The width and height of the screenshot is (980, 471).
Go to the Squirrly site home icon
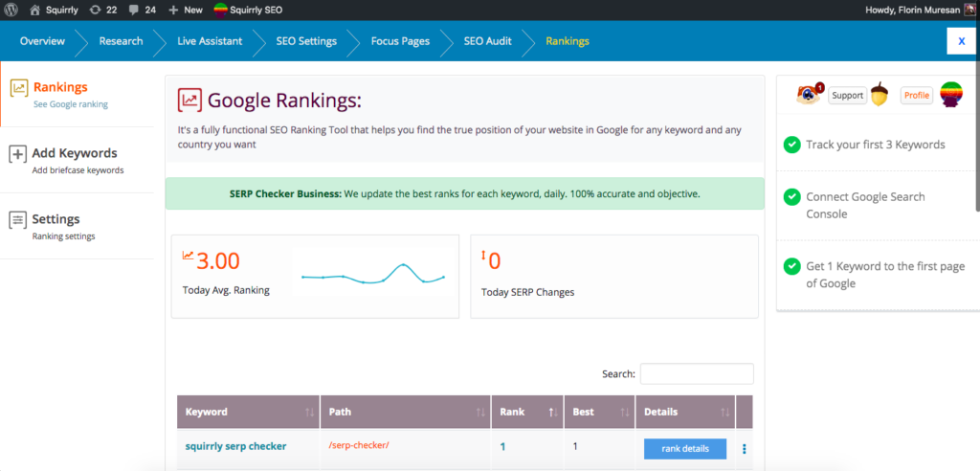(35, 10)
